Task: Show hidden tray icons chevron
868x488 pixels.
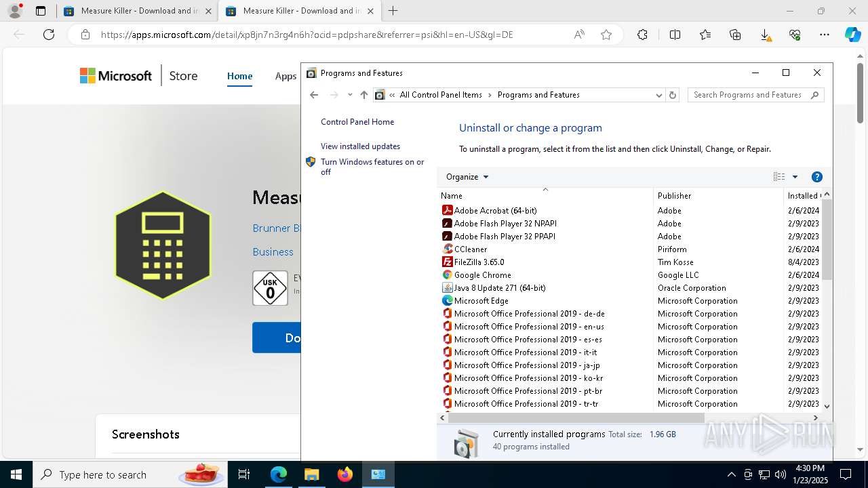Action: [x=731, y=474]
